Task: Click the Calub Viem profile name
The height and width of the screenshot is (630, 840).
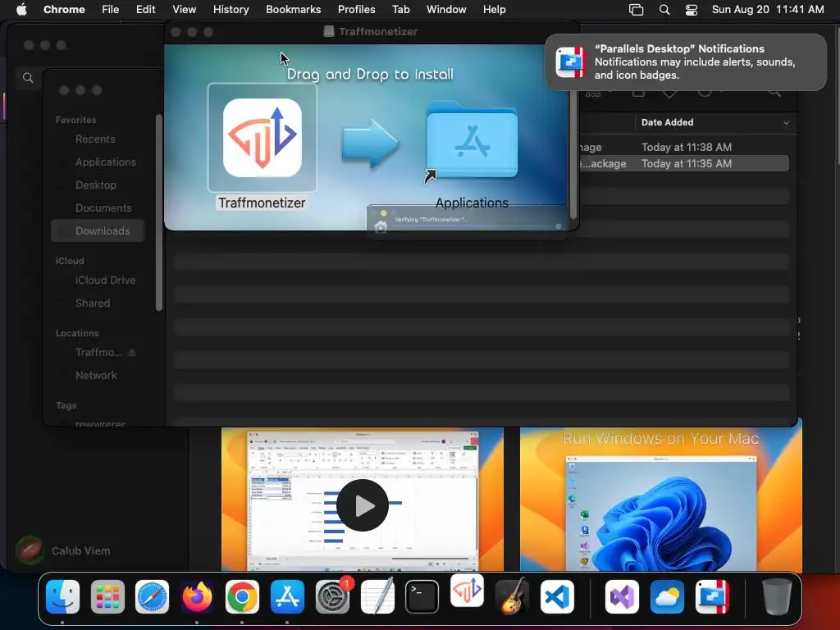Action: click(81, 550)
